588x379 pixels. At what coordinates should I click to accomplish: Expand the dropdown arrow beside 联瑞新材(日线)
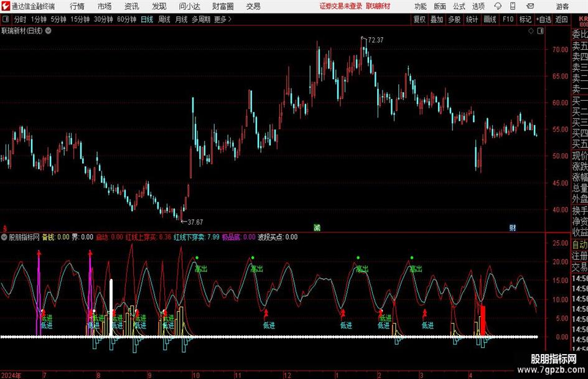49,30
